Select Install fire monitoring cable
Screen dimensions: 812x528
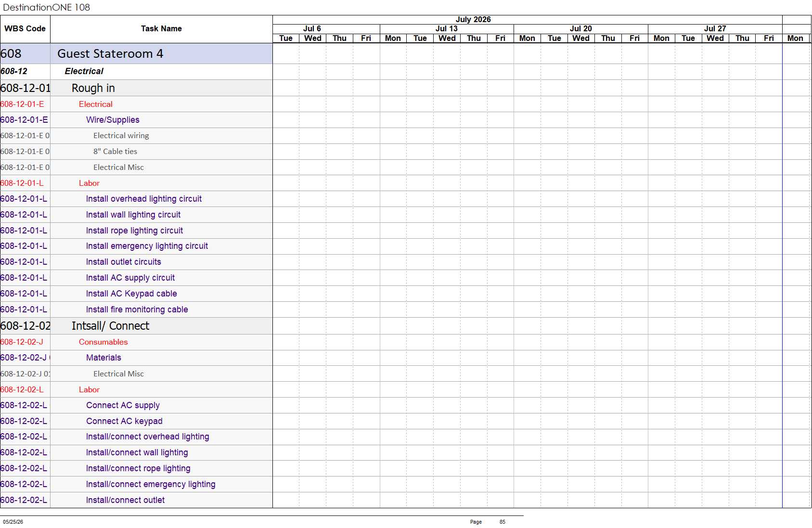pyautogui.click(x=136, y=309)
